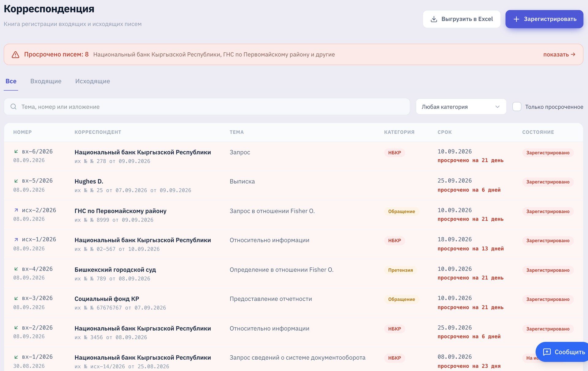The image size is (588, 371).
Task: Open the Любая категория dropdown
Action: pyautogui.click(x=461, y=106)
